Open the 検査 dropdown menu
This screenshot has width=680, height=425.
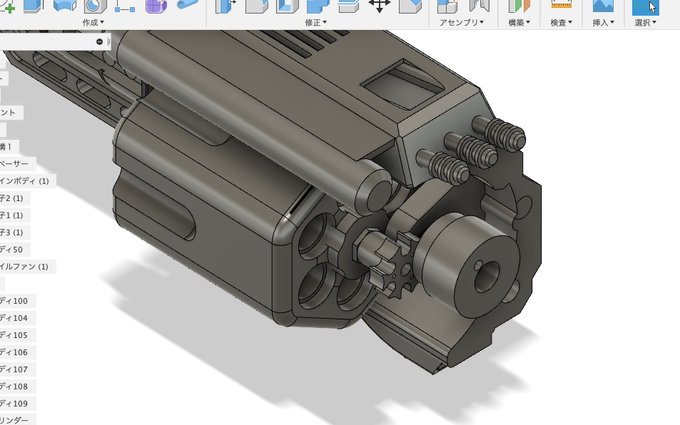561,23
